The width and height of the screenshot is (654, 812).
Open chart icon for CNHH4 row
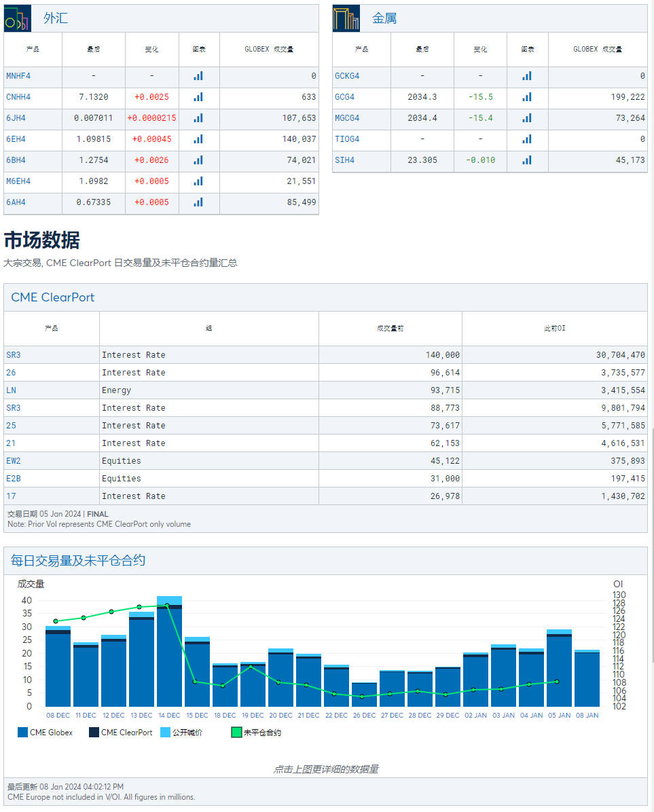198,97
